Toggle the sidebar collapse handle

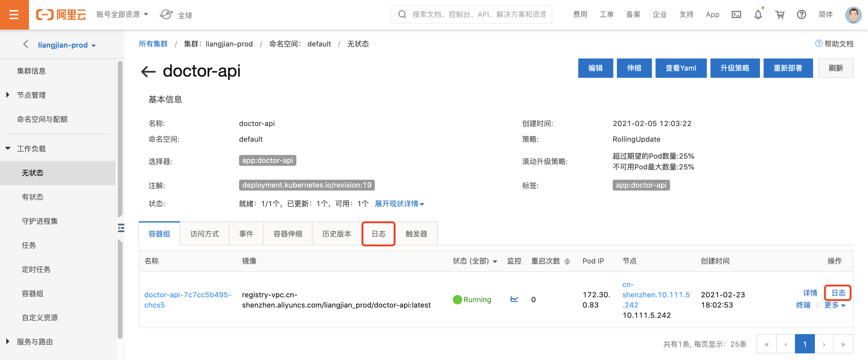coord(121,228)
